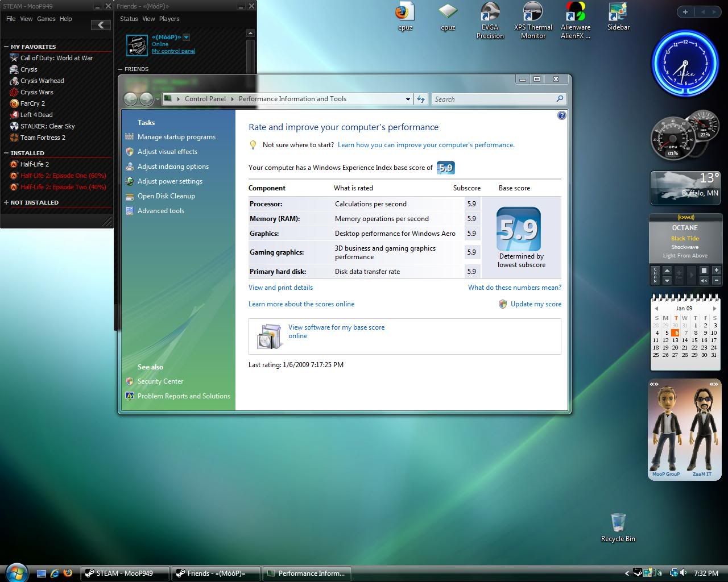Viewport: 728px width, 582px height.
Task: Open the Steam File menu
Action: (x=11, y=19)
